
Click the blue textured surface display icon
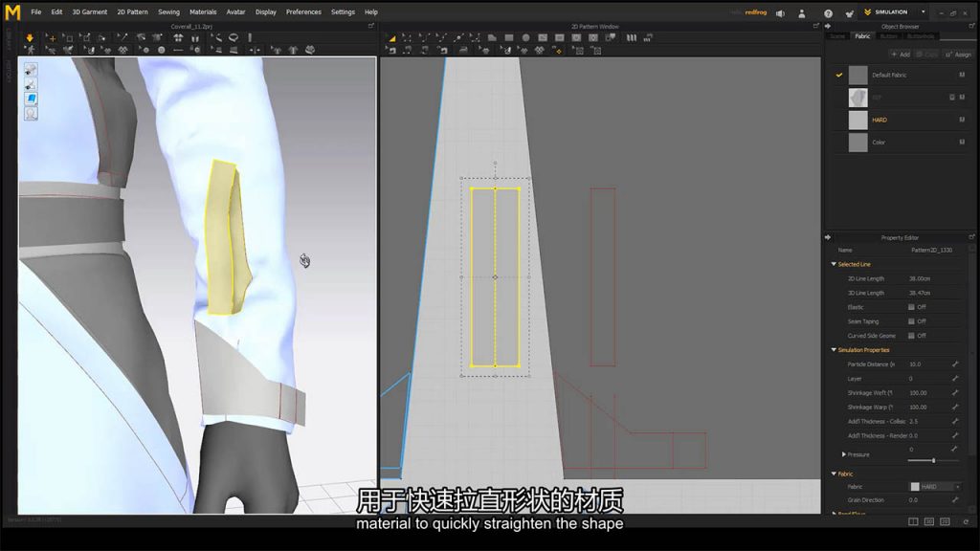[x=31, y=99]
